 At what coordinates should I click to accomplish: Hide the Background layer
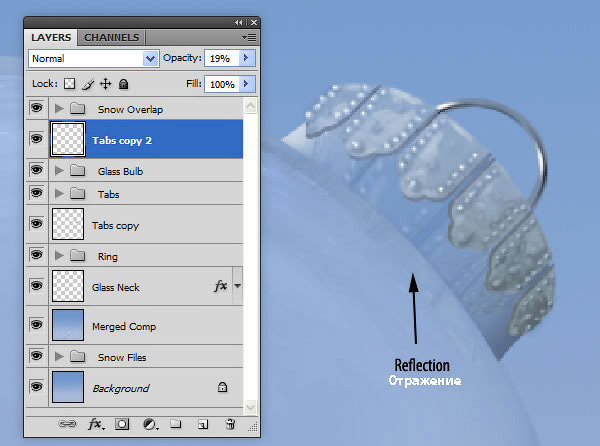click(x=36, y=386)
